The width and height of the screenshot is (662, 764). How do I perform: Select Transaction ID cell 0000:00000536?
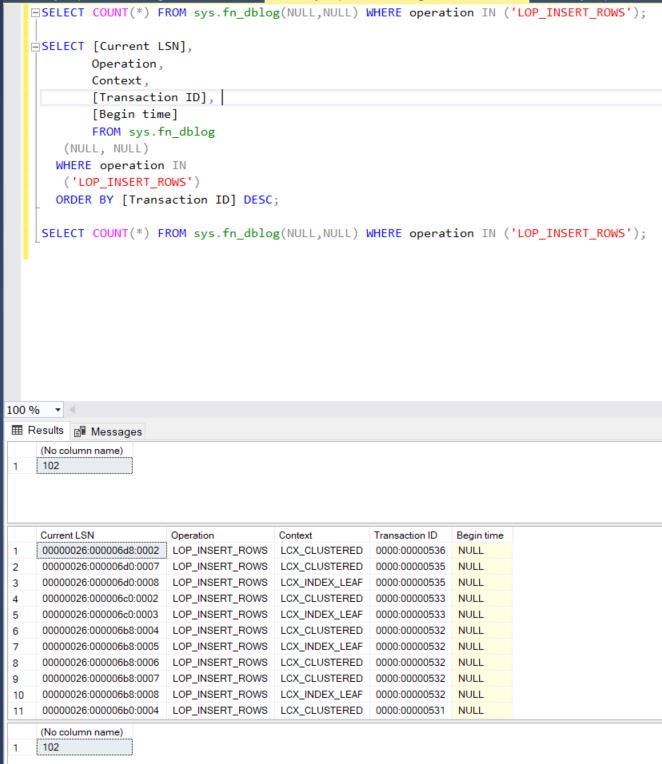coord(411,551)
